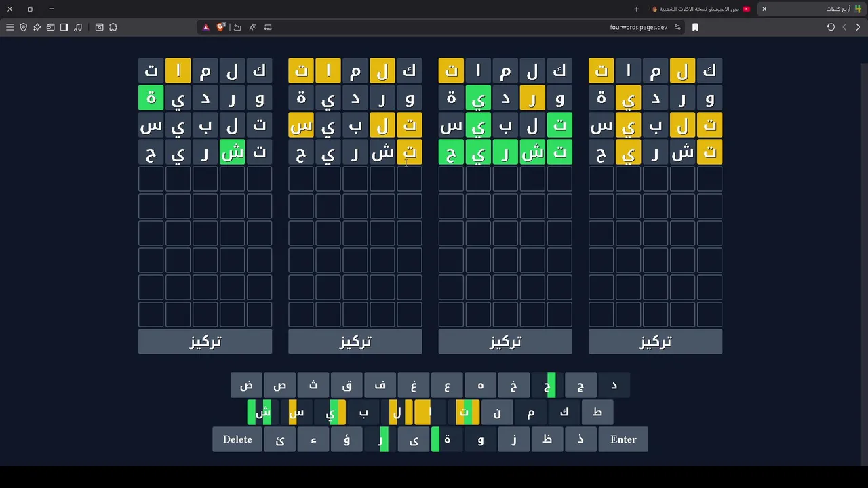Tap the غ key on the keyboard
This screenshot has width=868, height=488.
click(x=414, y=385)
